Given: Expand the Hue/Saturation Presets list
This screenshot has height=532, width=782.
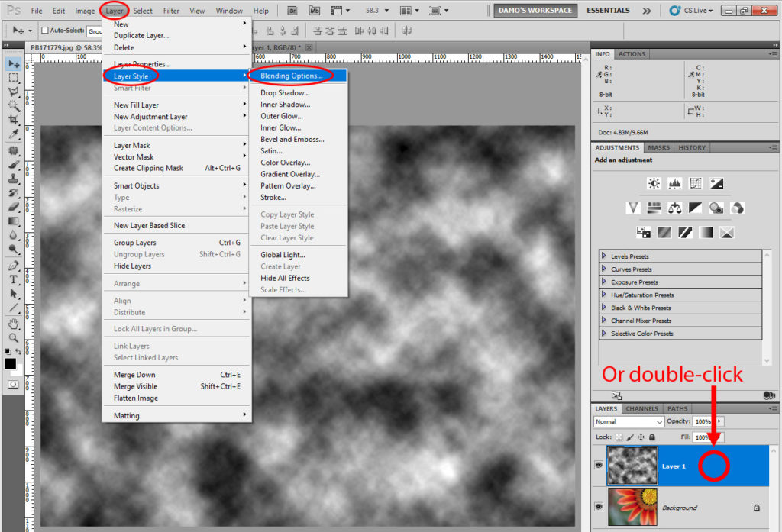Looking at the screenshot, I should [x=604, y=295].
